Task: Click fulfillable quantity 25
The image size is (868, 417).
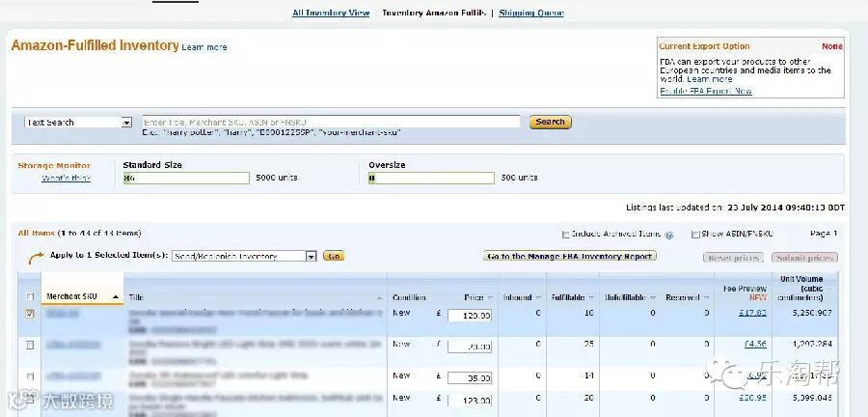Action: [x=588, y=344]
